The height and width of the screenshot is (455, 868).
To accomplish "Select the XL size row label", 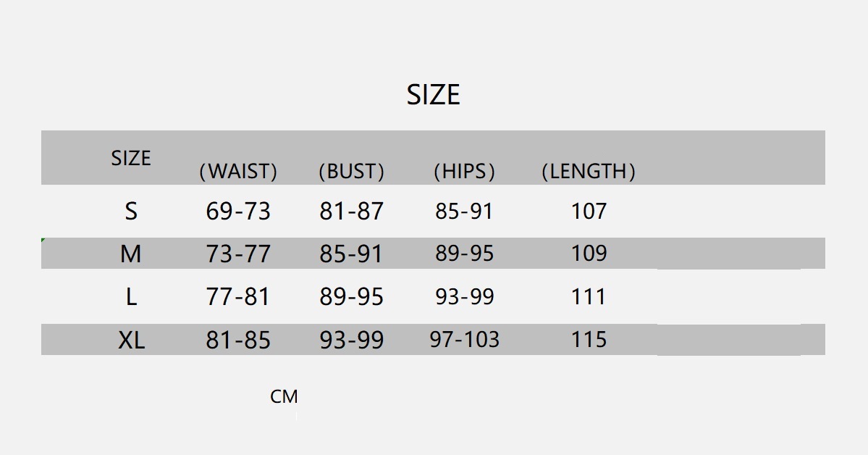I will pyautogui.click(x=132, y=340).
